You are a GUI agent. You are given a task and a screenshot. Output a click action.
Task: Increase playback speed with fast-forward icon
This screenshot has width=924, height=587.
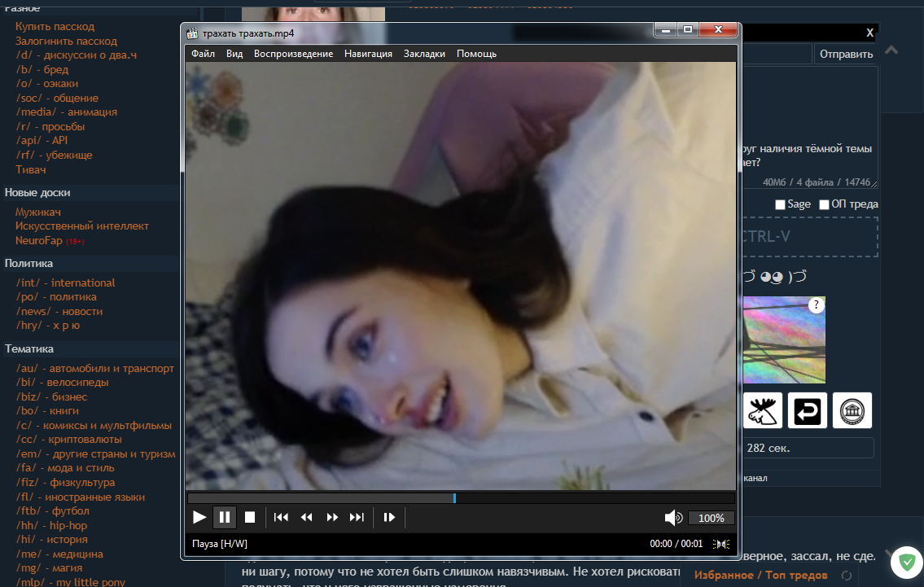[332, 518]
